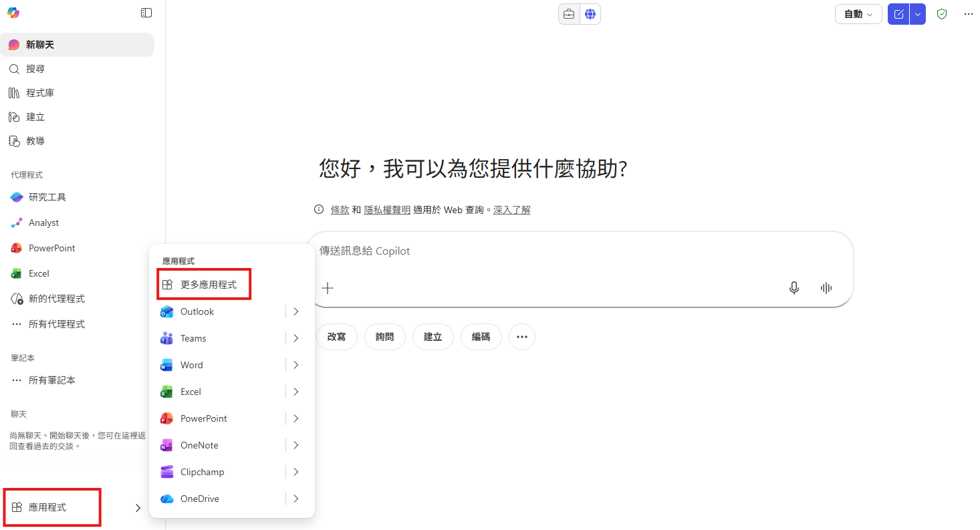Show 所有筆記本 list
The image size is (980, 530).
pyautogui.click(x=79, y=380)
